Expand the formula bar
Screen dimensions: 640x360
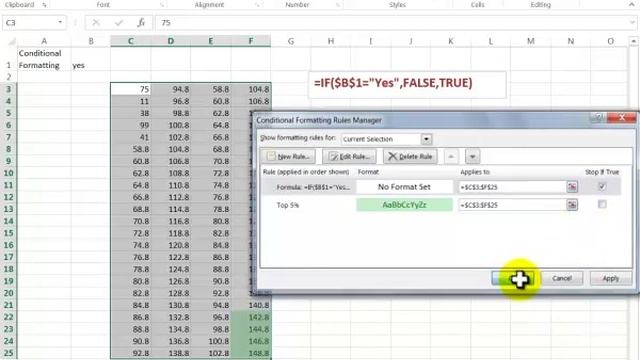coord(632,22)
